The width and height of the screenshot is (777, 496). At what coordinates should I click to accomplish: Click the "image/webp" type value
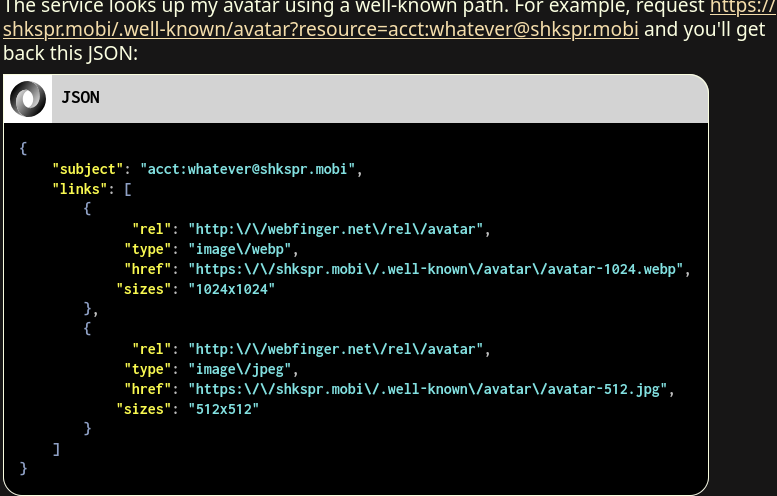[239, 249]
